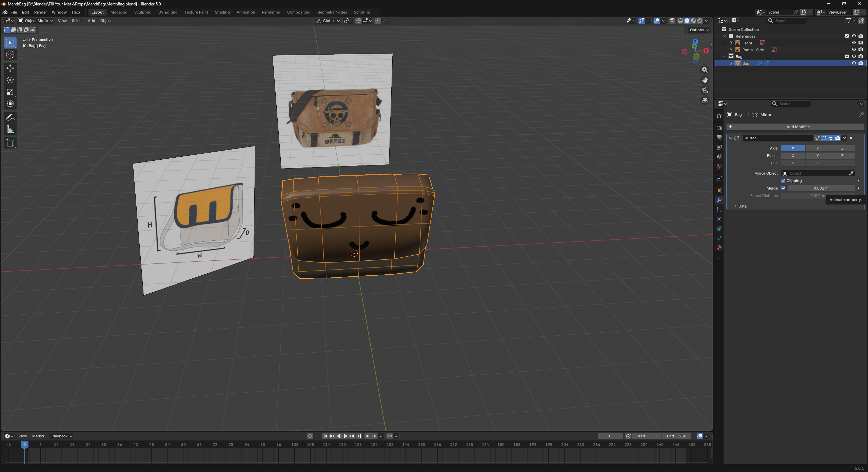Switch to the Shading workspace tab
The image size is (868, 472).
pos(222,12)
